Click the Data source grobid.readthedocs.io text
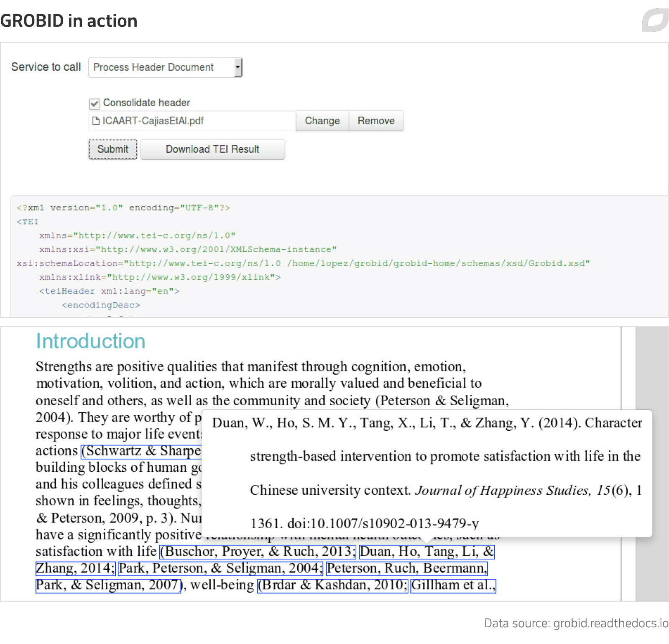The width and height of the screenshot is (669, 644). (576, 623)
